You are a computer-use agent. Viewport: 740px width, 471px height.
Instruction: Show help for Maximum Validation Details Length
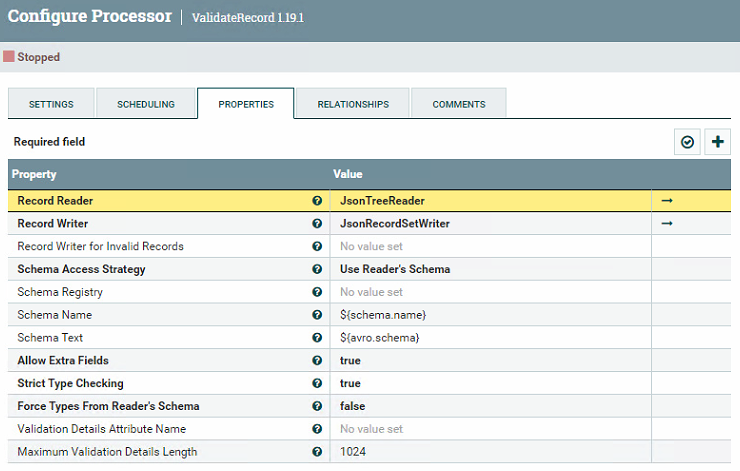317,452
